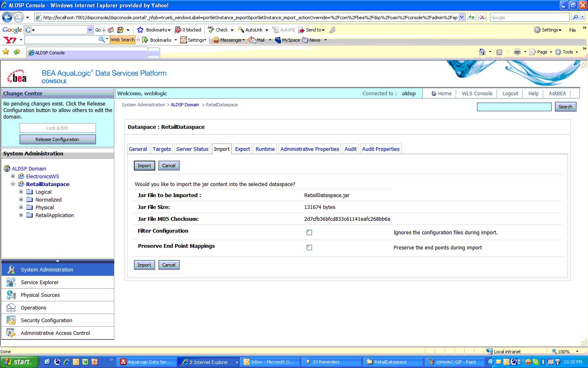Click the Windows start button
588x368 pixels.
(x=19, y=362)
